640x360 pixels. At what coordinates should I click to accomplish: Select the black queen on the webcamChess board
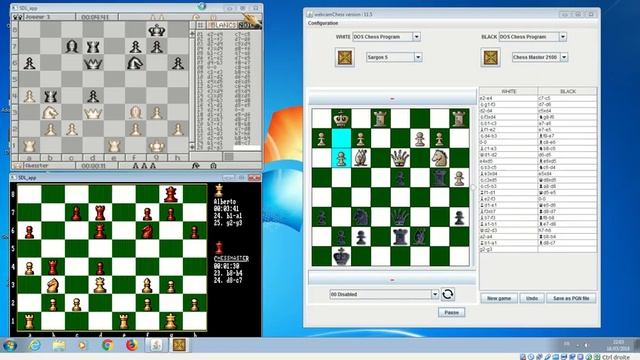click(x=400, y=217)
